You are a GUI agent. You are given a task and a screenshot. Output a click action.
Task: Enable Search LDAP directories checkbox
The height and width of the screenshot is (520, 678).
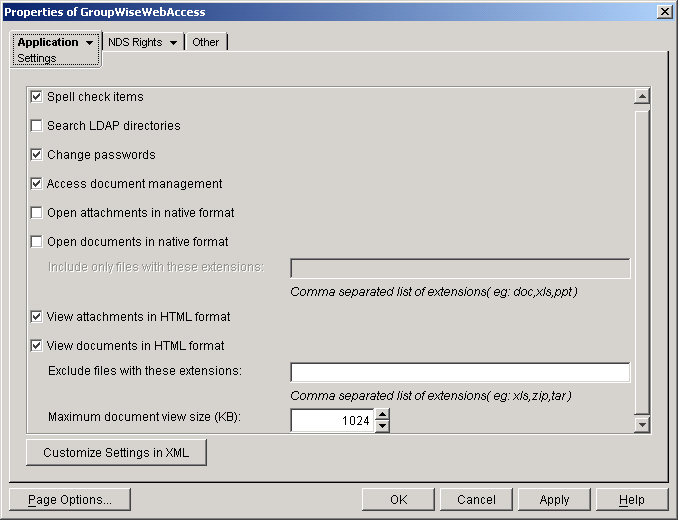point(36,125)
